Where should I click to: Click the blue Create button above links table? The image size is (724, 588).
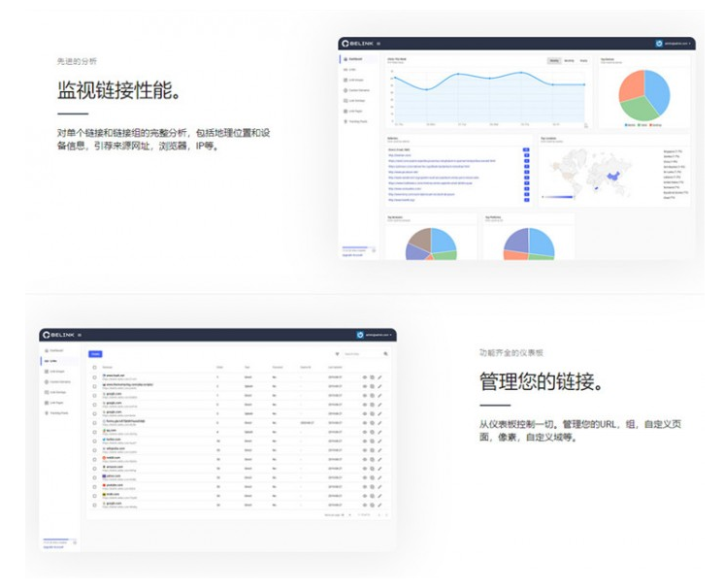(95, 354)
